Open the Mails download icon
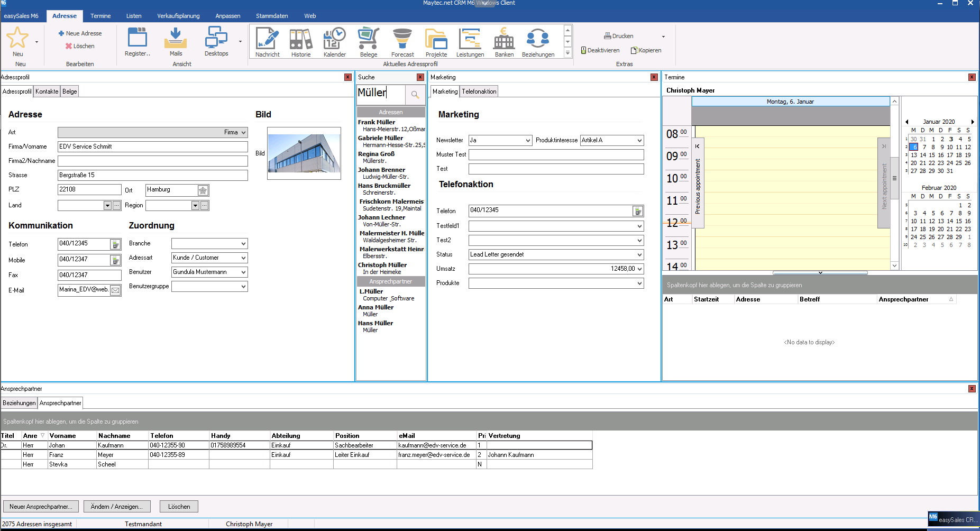The width and height of the screenshot is (980, 531). pyautogui.click(x=176, y=38)
